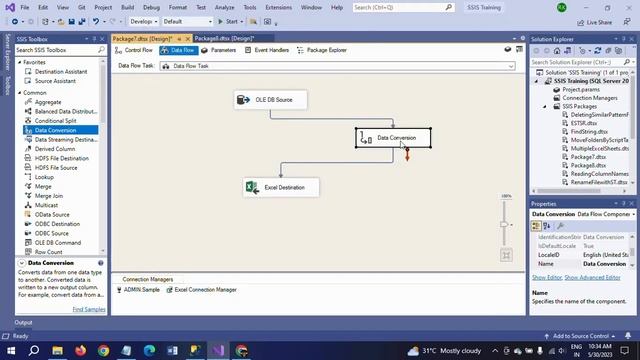Click Aggregate in SSIS Toolbox
This screenshot has width=640, height=360.
[x=48, y=102]
